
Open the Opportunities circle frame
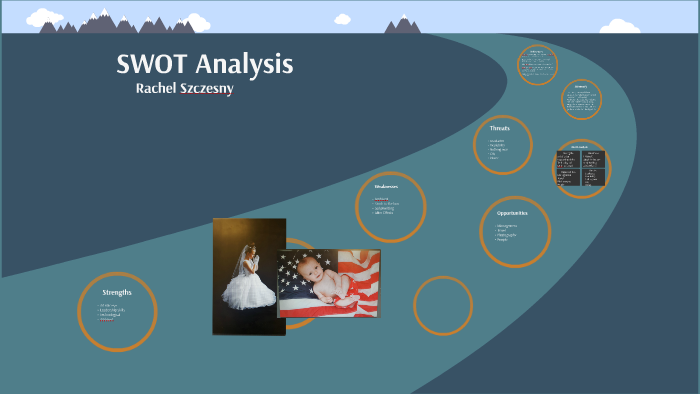coord(515,232)
